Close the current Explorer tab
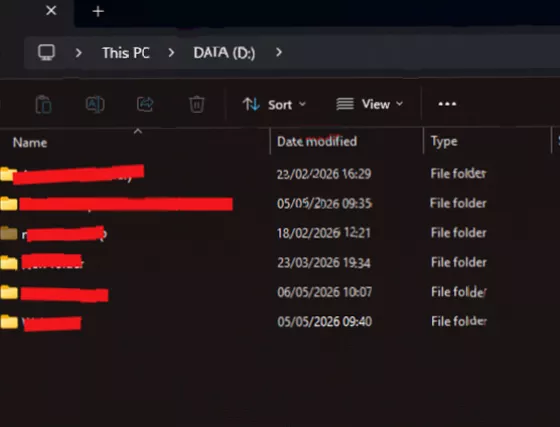This screenshot has width=560, height=427. pyautogui.click(x=51, y=11)
